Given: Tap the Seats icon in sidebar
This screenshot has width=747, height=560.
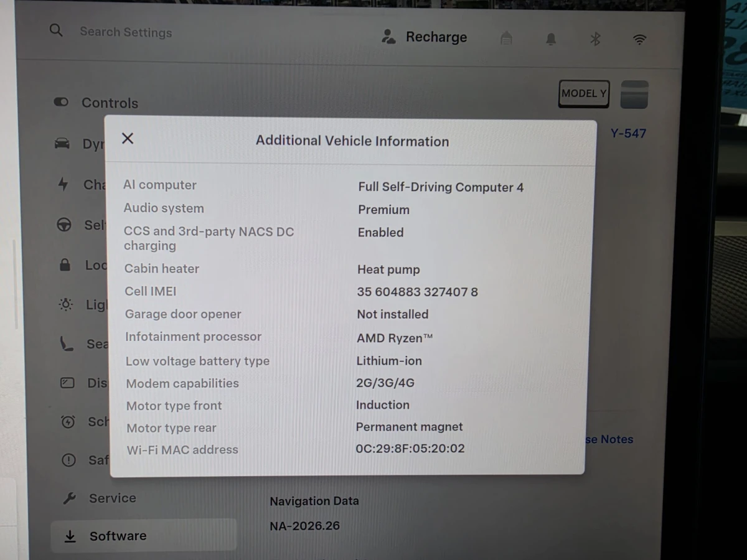Looking at the screenshot, I should 67,343.
